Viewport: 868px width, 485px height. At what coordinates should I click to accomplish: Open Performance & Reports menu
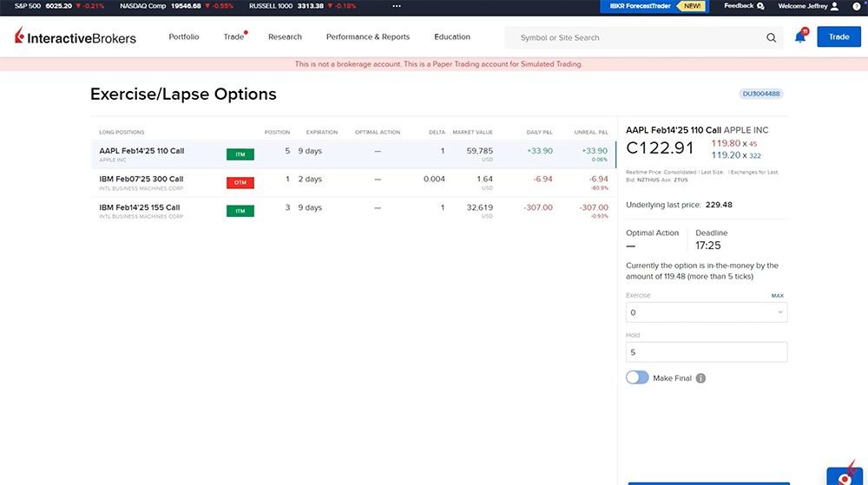point(368,37)
